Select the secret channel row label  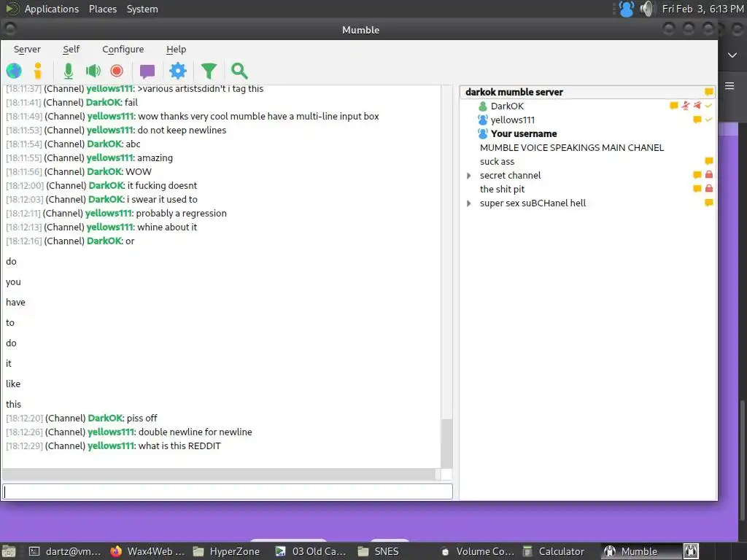(x=510, y=175)
